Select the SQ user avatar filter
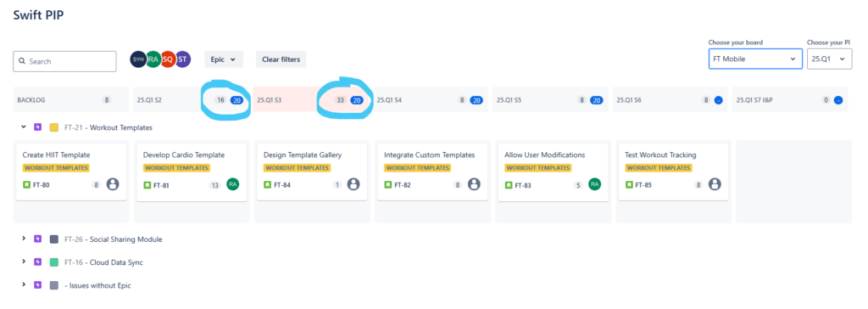Viewport: 868px width, 309px height. (x=169, y=59)
